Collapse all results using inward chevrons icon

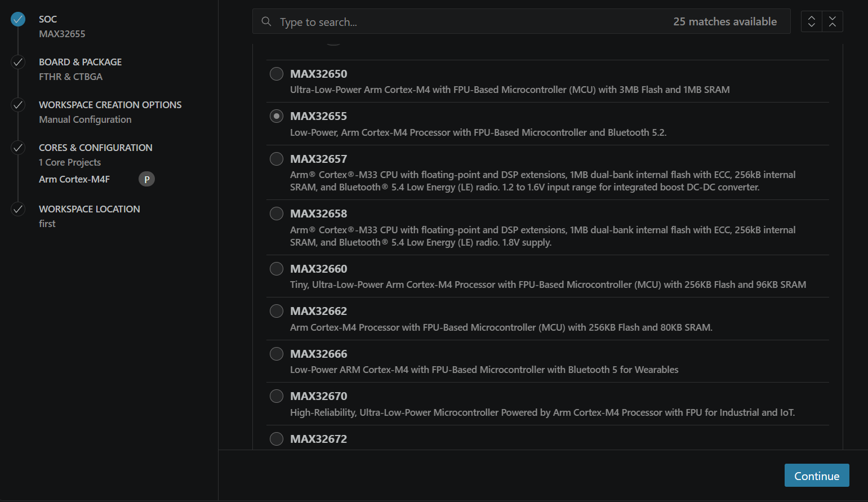tap(833, 21)
